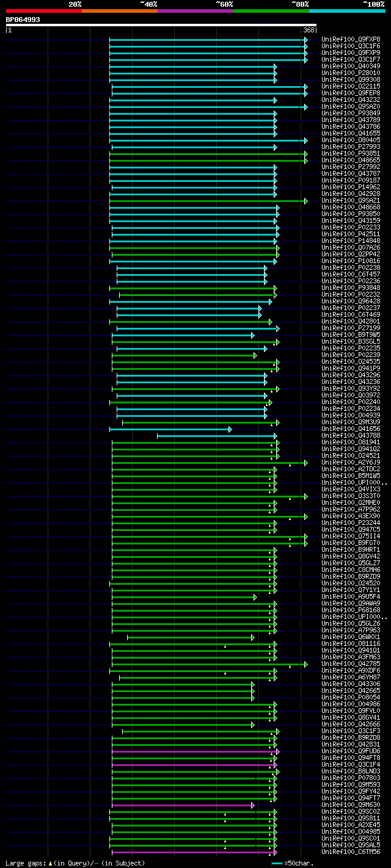The width and height of the screenshot is (391, 868).
Task: Select the UniRef100_Q9SAZ1 label
Action: pos(351,200)
